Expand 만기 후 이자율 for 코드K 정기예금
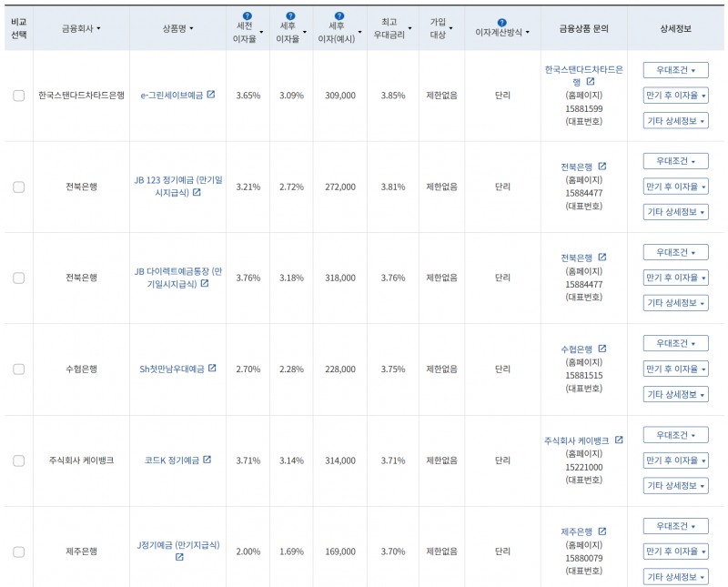 pos(675,460)
